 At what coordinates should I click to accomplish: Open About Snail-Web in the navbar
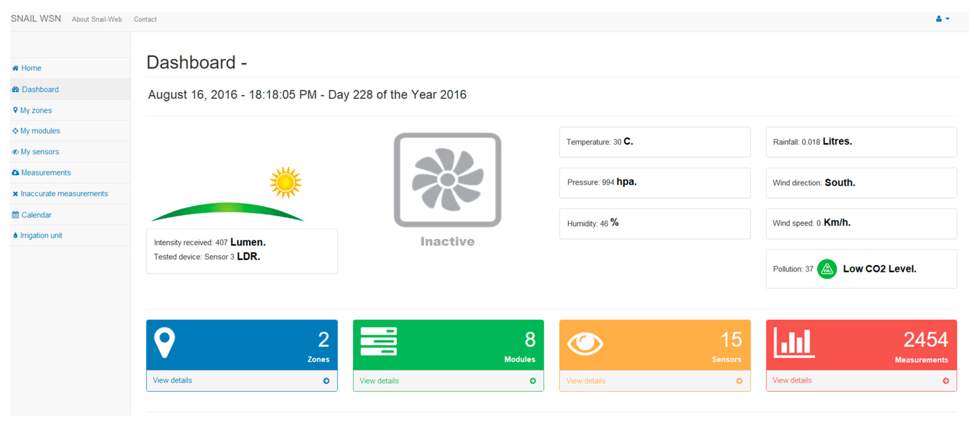(x=97, y=20)
